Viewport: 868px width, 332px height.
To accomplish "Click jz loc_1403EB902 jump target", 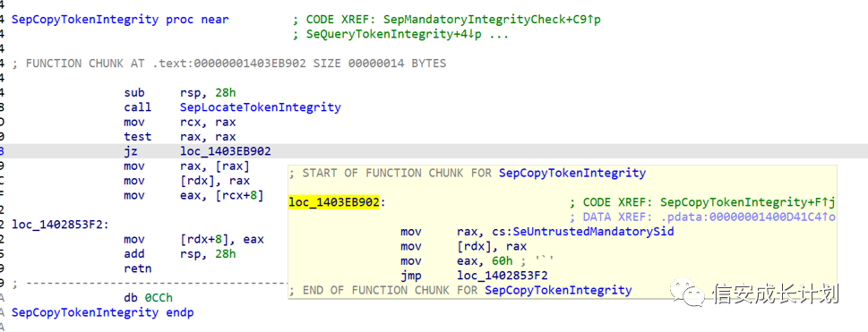I will pyautogui.click(x=226, y=151).
